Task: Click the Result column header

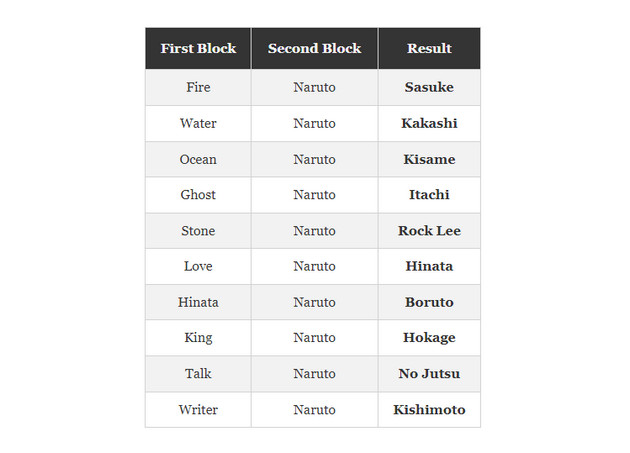Action: [429, 48]
